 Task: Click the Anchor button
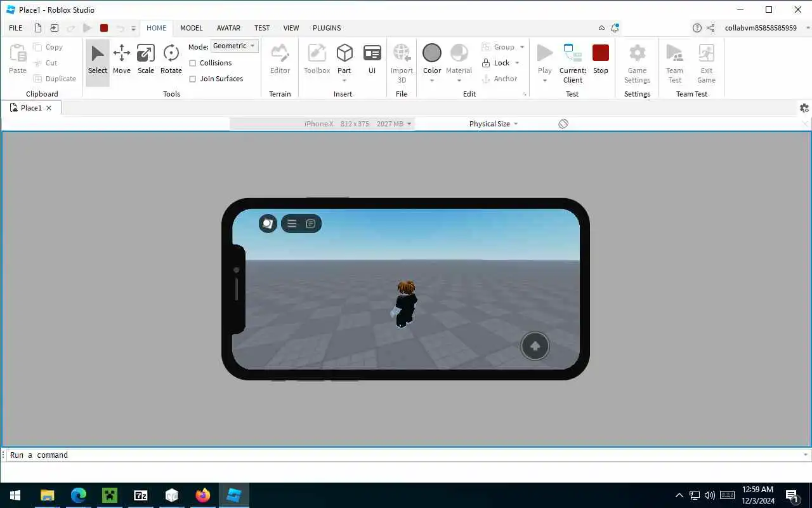point(500,79)
